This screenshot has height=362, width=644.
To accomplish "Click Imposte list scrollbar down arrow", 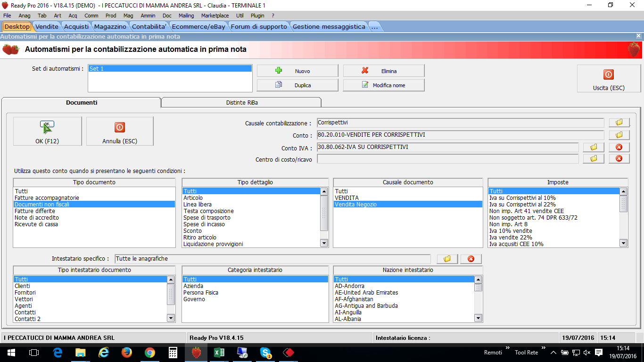I will pyautogui.click(x=623, y=243).
